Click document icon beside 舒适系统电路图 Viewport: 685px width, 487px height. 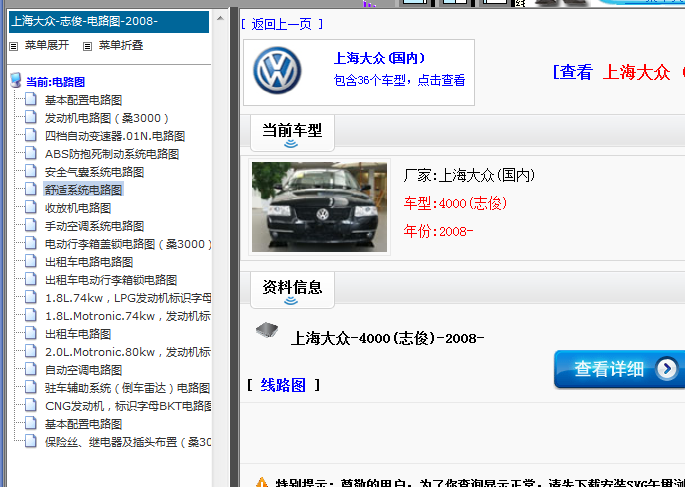coord(31,189)
